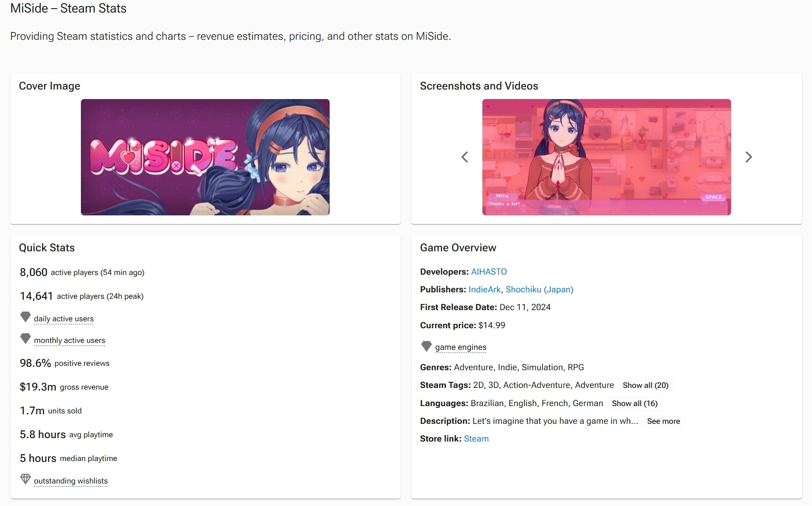The height and width of the screenshot is (506, 812).
Task: Click the Mita screenshot in the carousel
Action: click(607, 157)
